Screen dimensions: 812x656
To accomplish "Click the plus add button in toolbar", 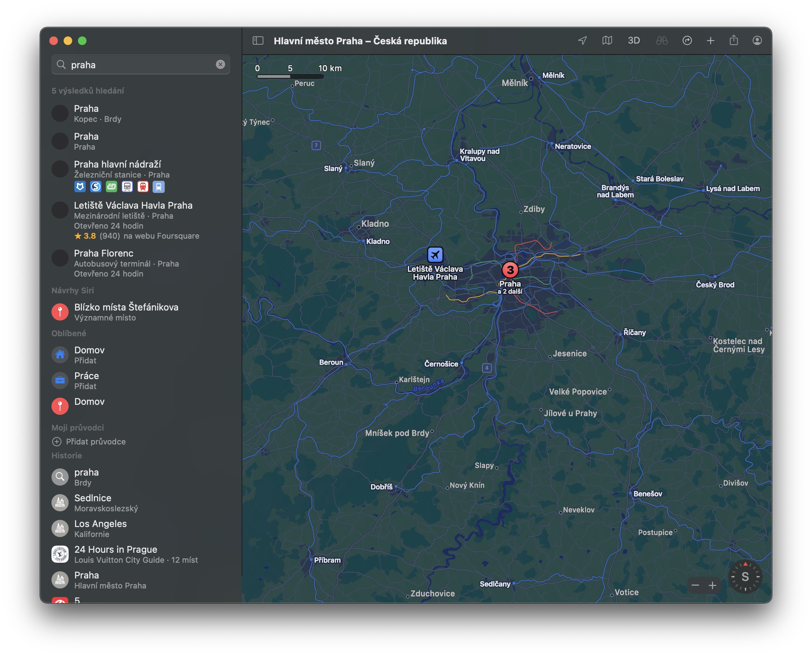I will [710, 40].
